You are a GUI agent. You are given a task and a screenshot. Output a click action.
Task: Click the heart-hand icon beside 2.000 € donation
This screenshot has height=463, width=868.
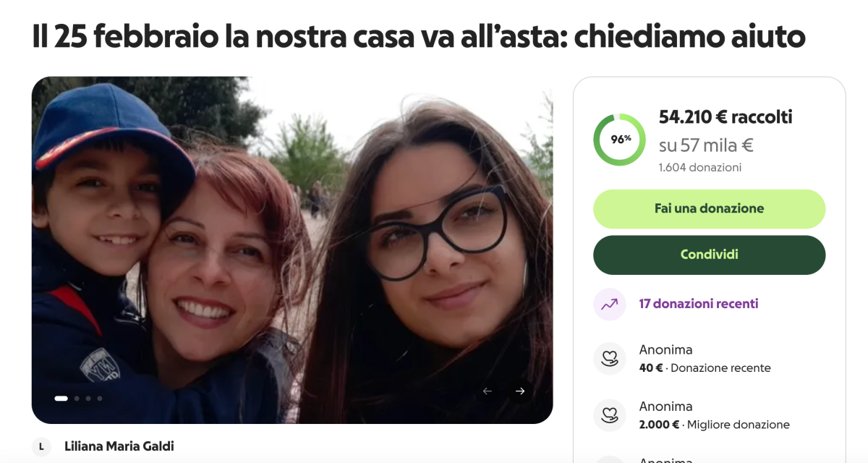click(609, 415)
